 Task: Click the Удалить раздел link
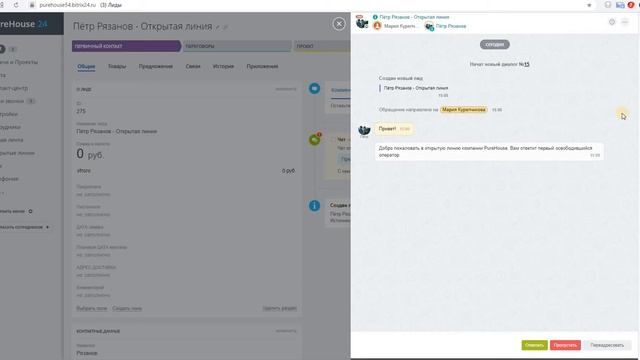point(280,309)
